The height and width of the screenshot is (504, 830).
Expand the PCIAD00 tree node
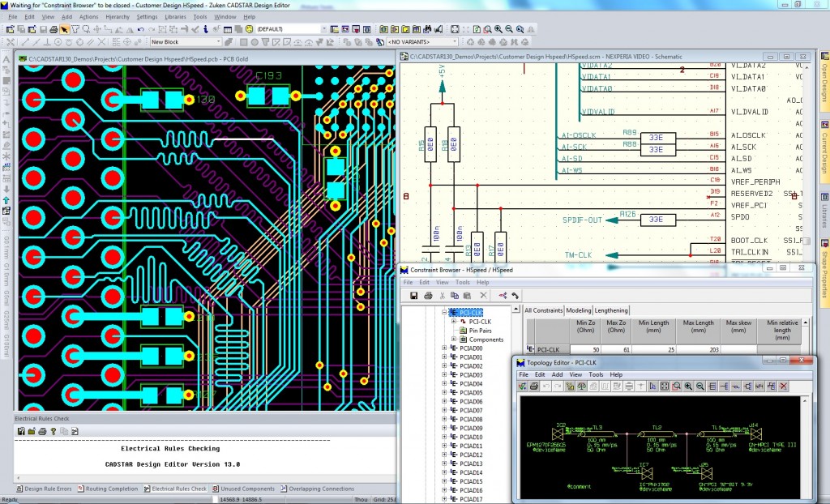[444, 348]
